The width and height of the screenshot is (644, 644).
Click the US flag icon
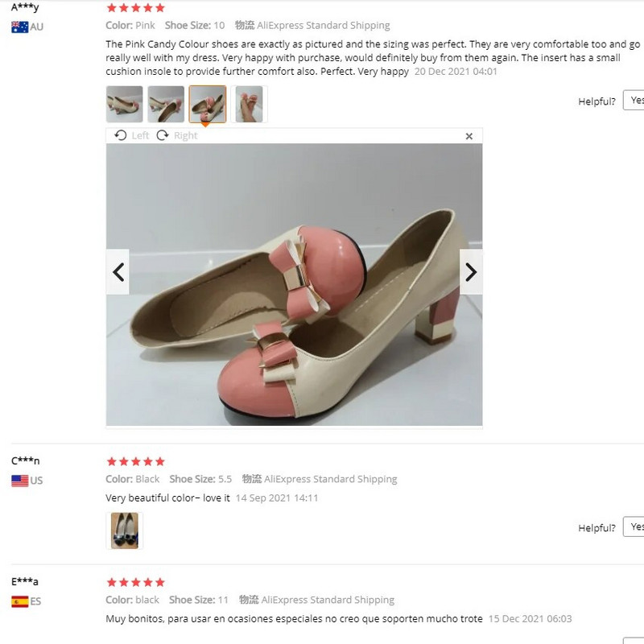point(19,481)
